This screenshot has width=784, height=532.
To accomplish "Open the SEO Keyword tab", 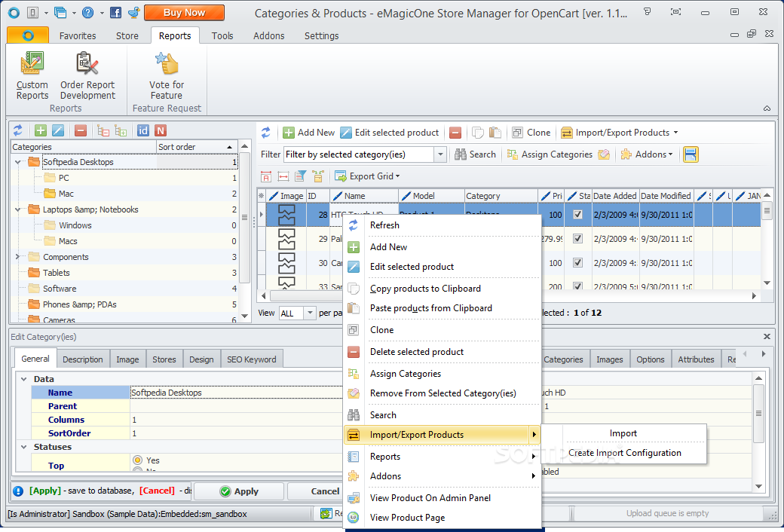I will (252, 359).
